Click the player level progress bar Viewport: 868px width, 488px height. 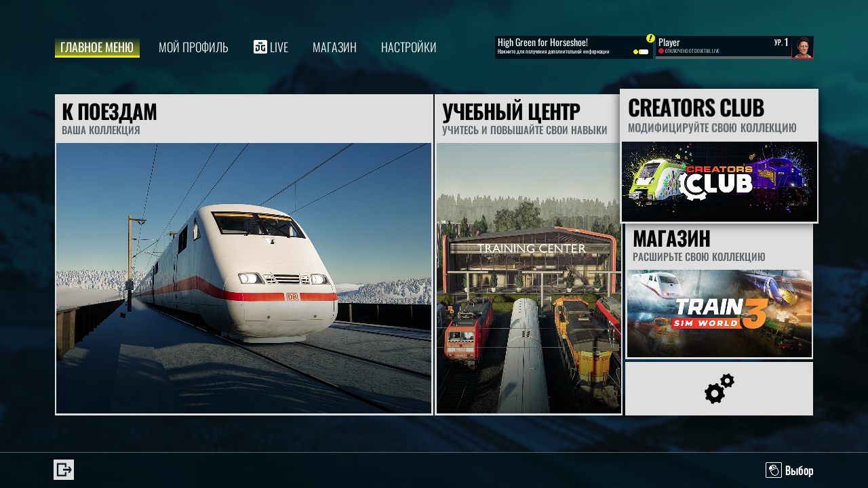click(x=722, y=58)
